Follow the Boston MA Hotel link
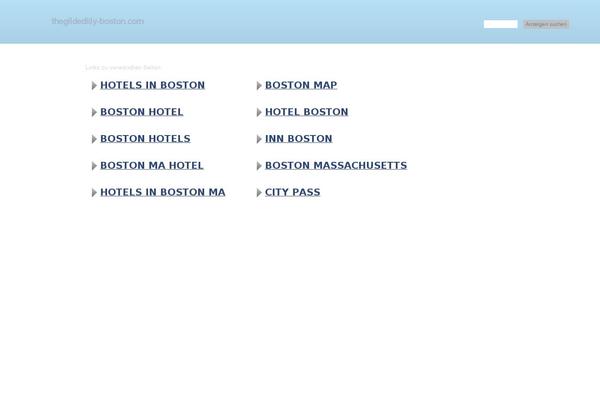This screenshot has height=400, width=600. click(151, 166)
